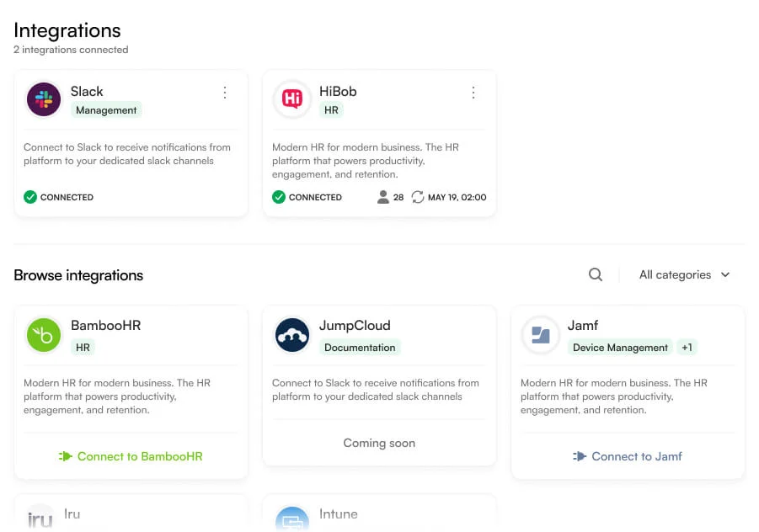Viewport: 759px width, 532px height.
Task: Click the Iru logo icon
Action: click(40, 518)
